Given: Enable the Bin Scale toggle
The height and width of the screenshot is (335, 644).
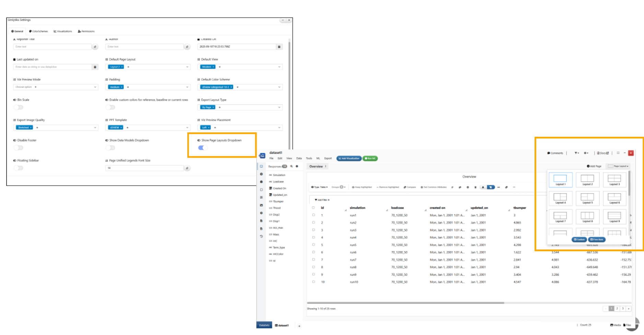Looking at the screenshot, I should pos(19,107).
